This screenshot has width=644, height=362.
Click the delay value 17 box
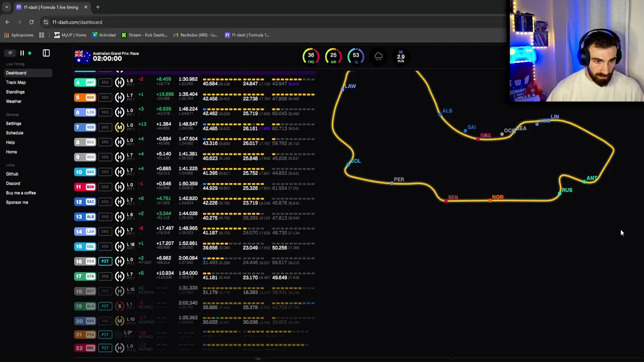point(10,53)
